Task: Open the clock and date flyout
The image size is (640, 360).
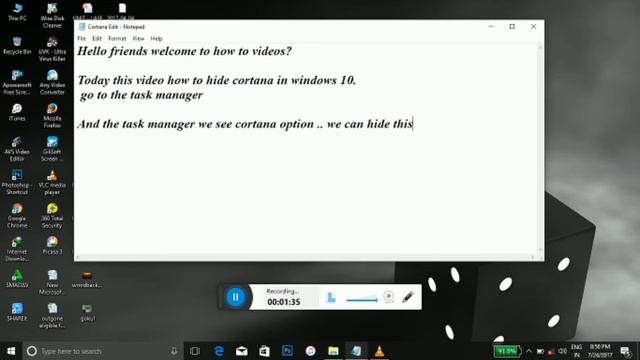Action: point(600,351)
